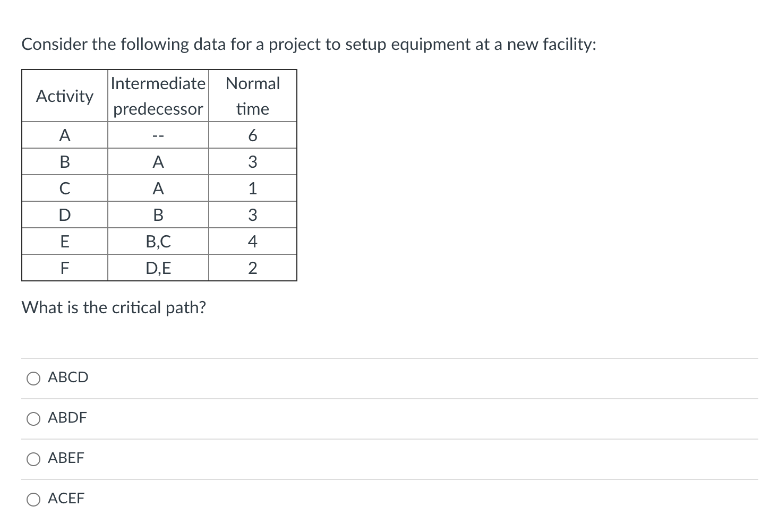Click the cell showing predecessor A for Activity C

[x=158, y=188]
